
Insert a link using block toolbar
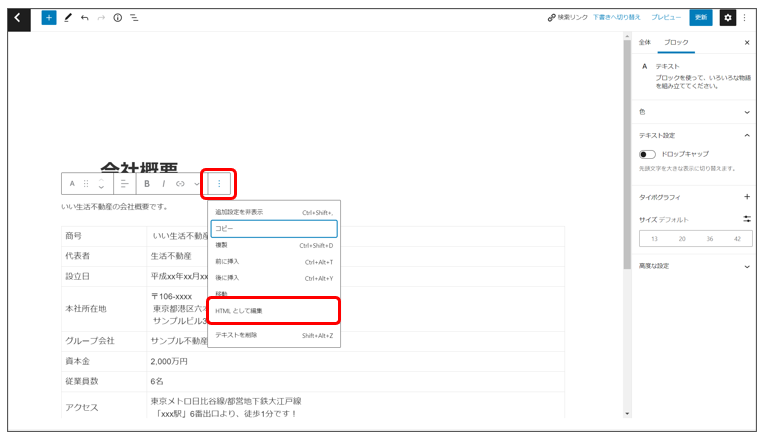click(x=180, y=184)
